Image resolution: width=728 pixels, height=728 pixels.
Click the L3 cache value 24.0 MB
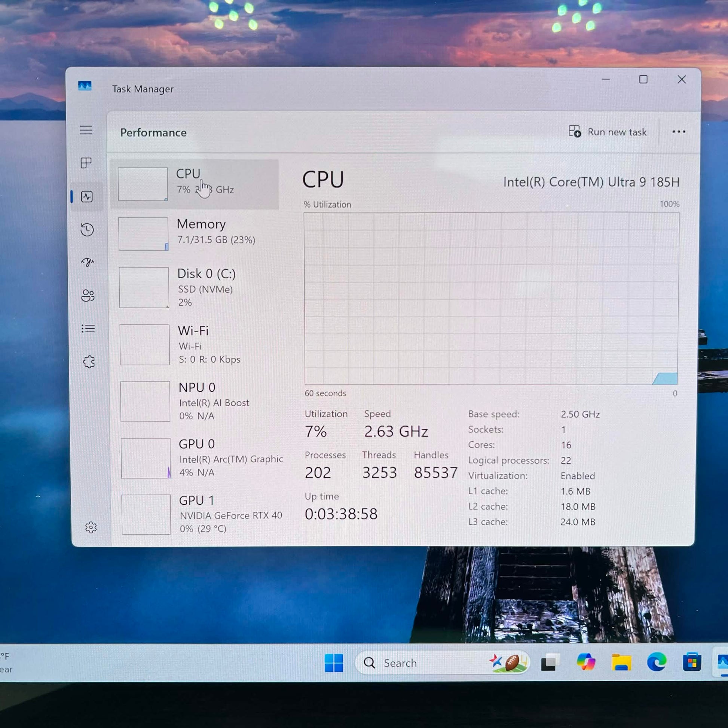click(578, 522)
